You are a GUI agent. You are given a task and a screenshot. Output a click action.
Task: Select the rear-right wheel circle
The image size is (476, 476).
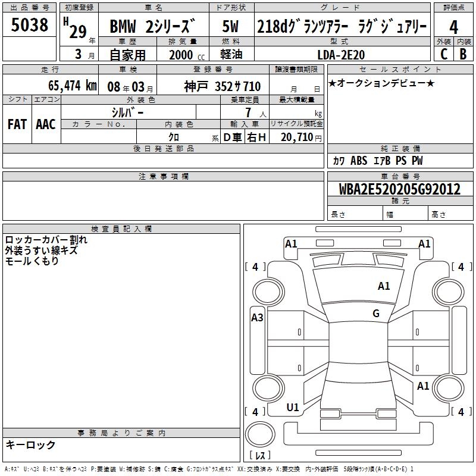(x=449, y=389)
